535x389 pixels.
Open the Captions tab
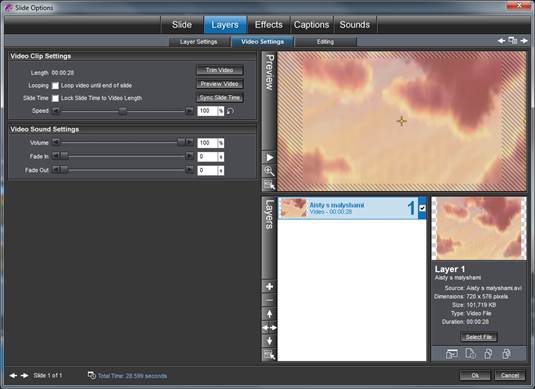coord(312,25)
